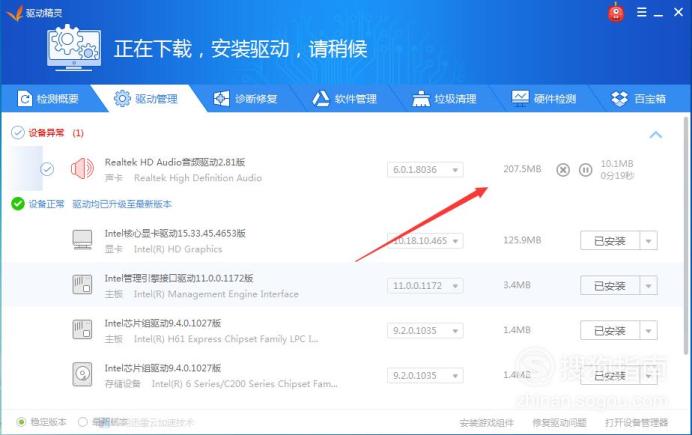Viewport: 692px width, 435px height.
Task: Open the 安装游戏组件 link
Action: point(487,423)
